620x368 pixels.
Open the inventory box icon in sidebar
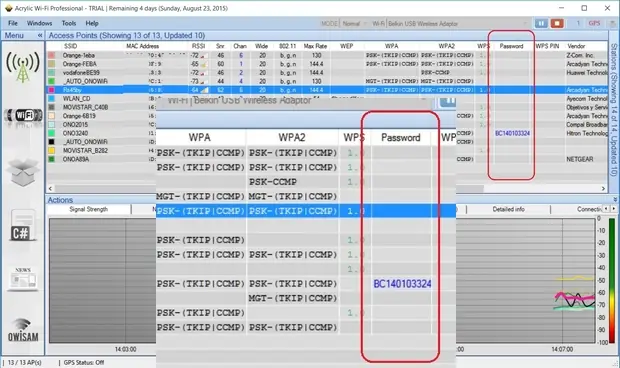(x=23, y=172)
